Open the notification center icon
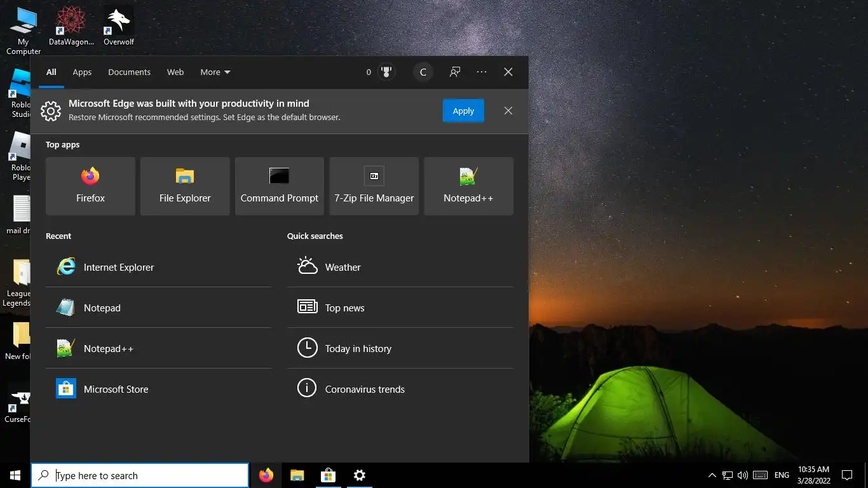 click(x=847, y=475)
